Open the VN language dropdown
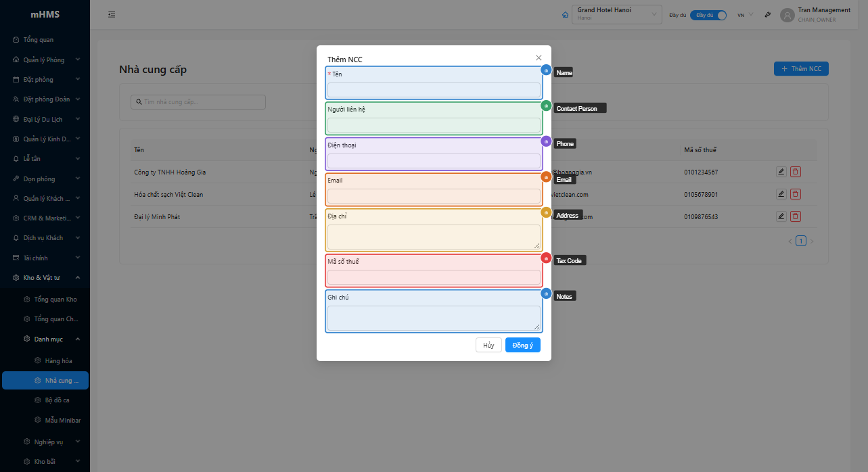 coord(745,15)
